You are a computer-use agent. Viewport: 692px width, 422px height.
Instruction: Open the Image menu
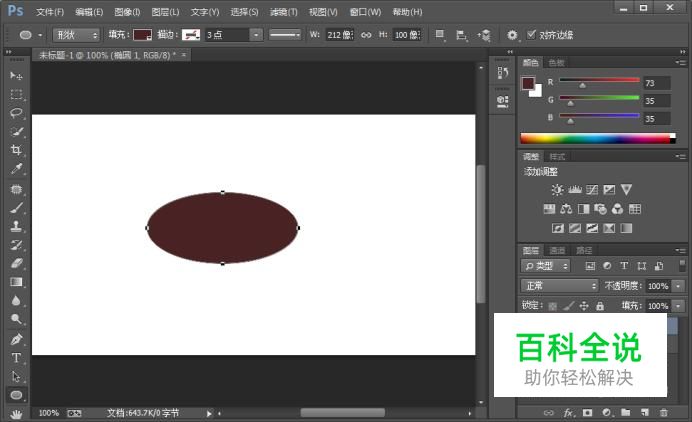pyautogui.click(x=127, y=12)
